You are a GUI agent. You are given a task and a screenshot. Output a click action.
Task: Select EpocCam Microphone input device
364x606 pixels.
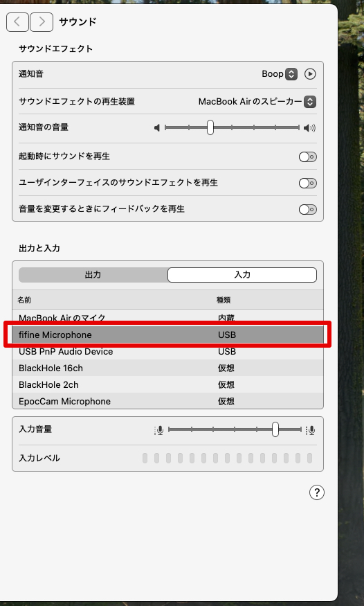167,401
